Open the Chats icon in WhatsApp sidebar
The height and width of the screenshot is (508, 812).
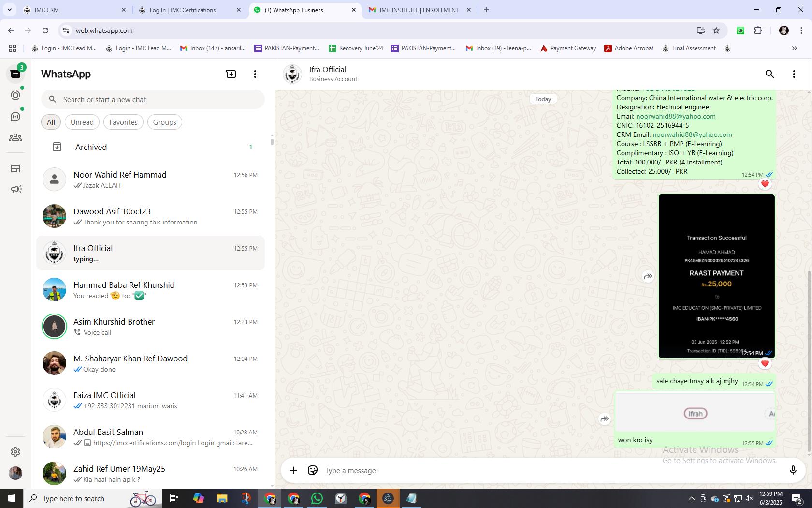coord(15,74)
